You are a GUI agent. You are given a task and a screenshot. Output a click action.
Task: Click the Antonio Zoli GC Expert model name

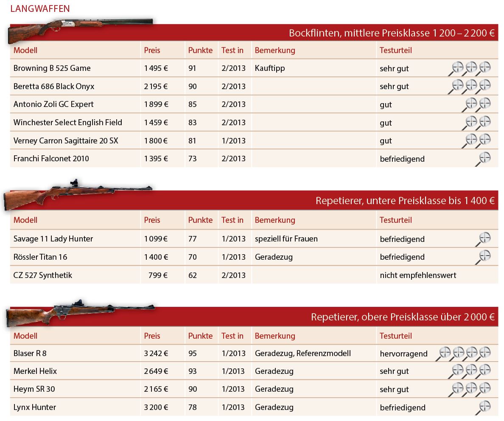coord(54,104)
